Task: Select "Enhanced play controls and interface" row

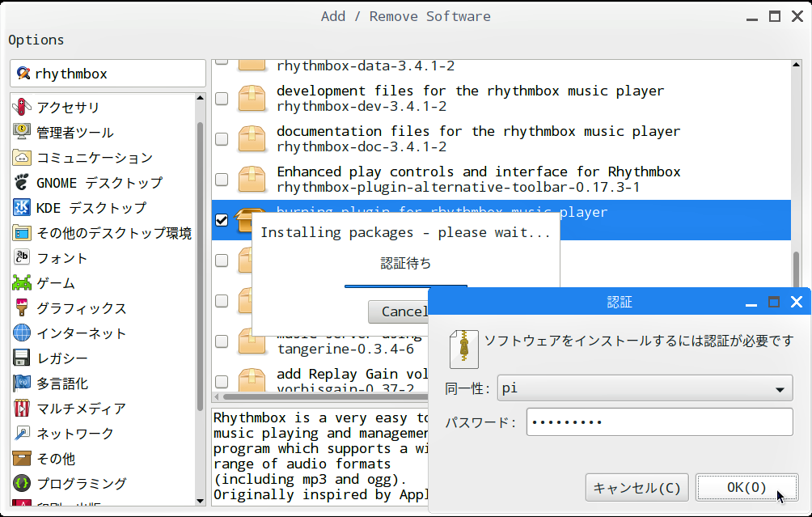Action: click(501, 180)
